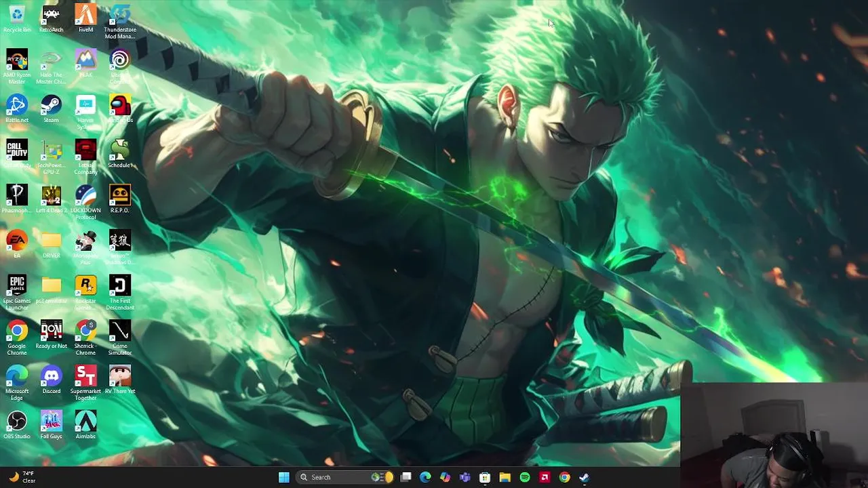Open the EA app desktop icon
868x488 pixels.
17,244
